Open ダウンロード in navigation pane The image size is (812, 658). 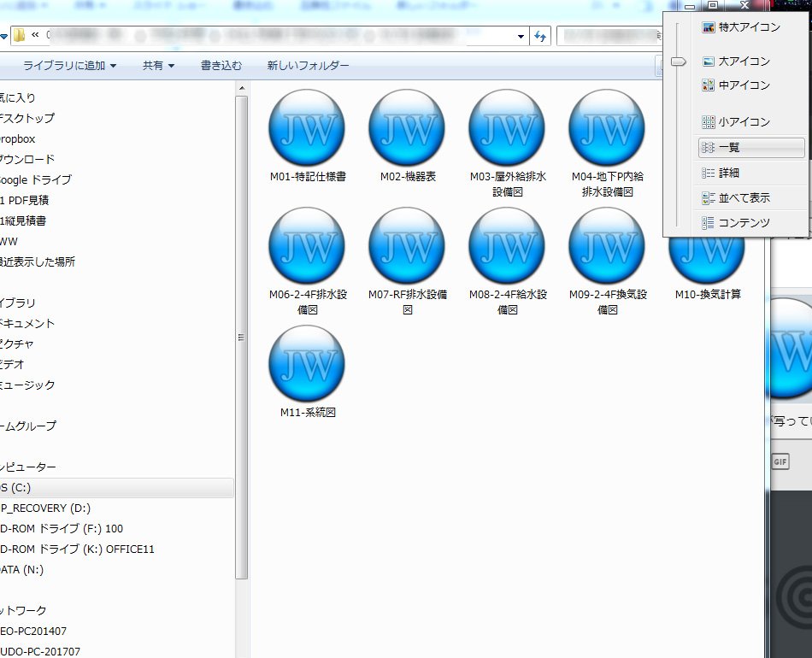coord(27,160)
